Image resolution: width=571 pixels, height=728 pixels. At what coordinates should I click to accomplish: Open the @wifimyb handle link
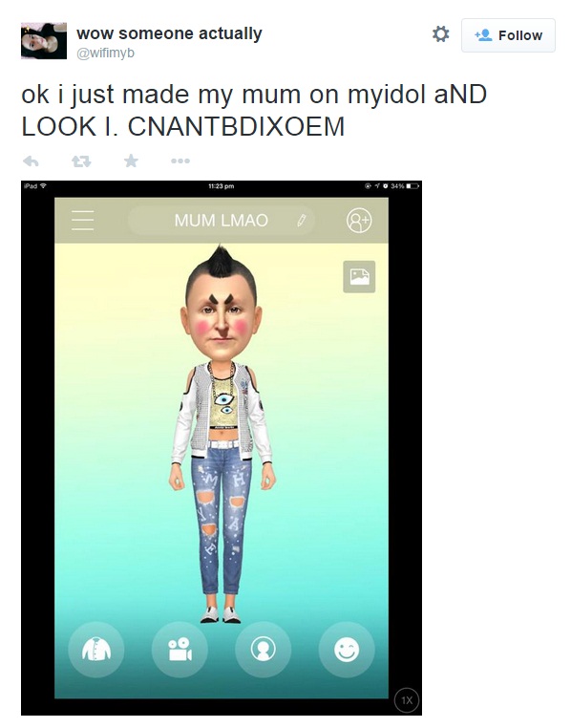tap(105, 53)
